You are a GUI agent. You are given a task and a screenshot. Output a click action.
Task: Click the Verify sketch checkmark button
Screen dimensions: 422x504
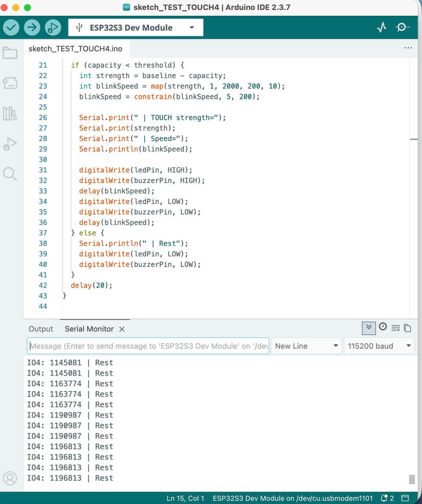(11, 27)
